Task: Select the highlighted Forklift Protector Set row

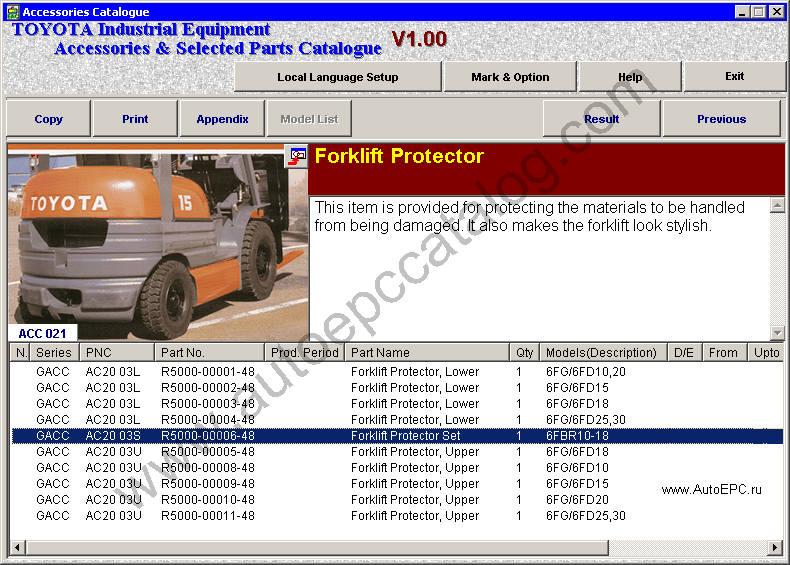Action: [x=397, y=435]
